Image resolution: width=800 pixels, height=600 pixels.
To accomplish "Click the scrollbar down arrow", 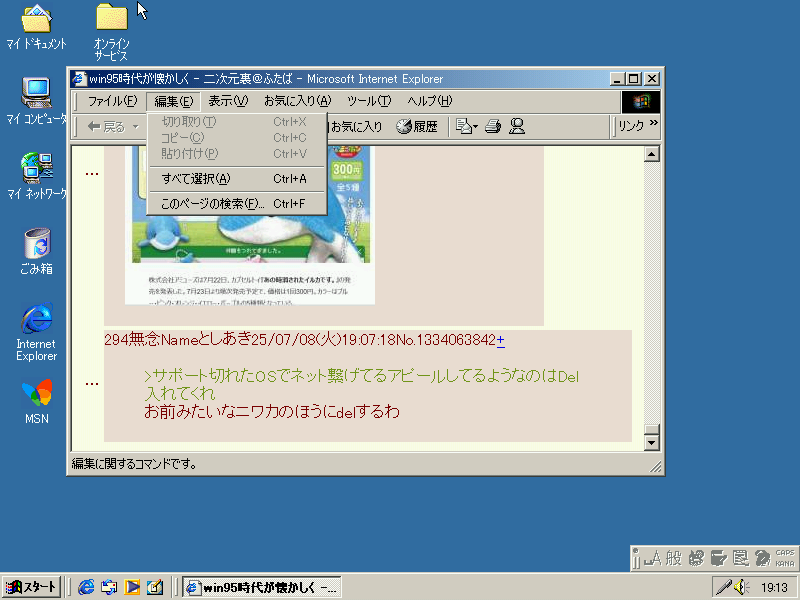I will pyautogui.click(x=652, y=442).
